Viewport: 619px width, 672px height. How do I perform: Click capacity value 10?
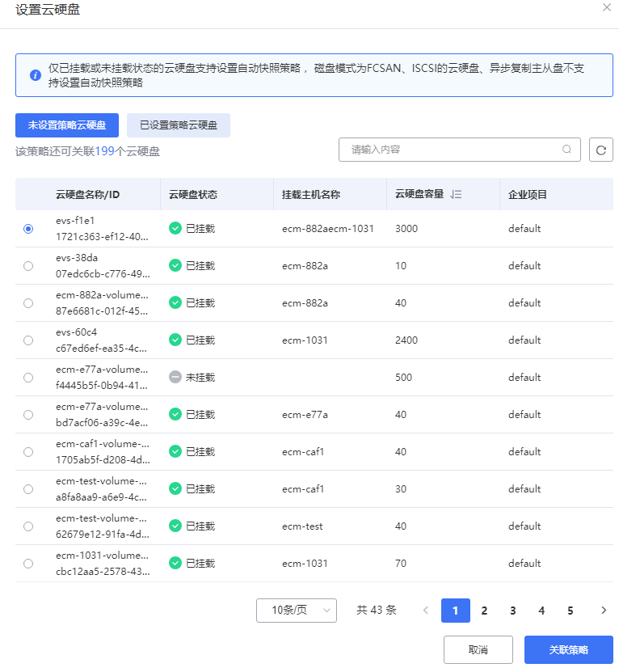(x=401, y=266)
